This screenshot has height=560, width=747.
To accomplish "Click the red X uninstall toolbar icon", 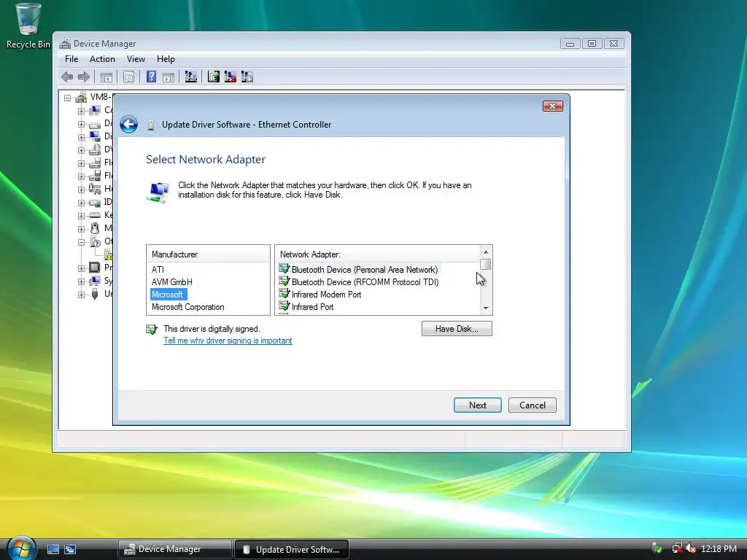I will tap(230, 77).
